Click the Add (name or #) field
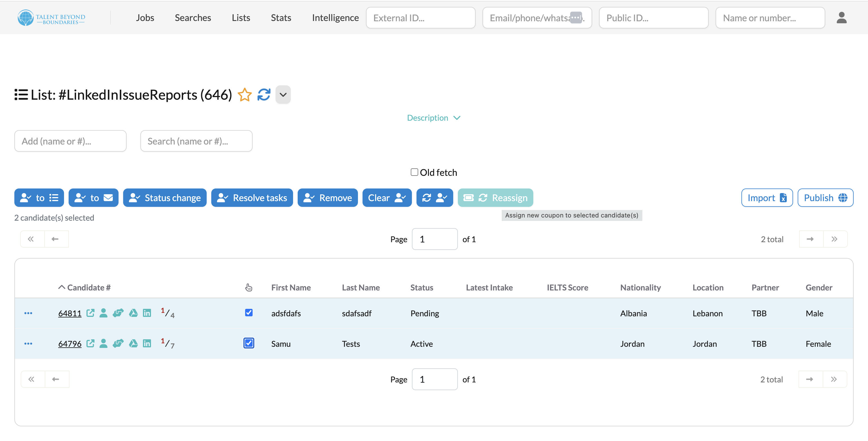 [70, 141]
